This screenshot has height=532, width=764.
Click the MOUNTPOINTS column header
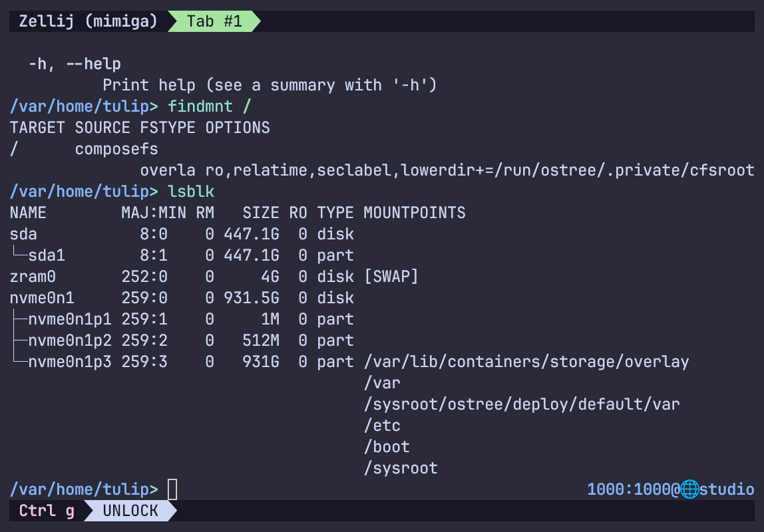tap(414, 213)
